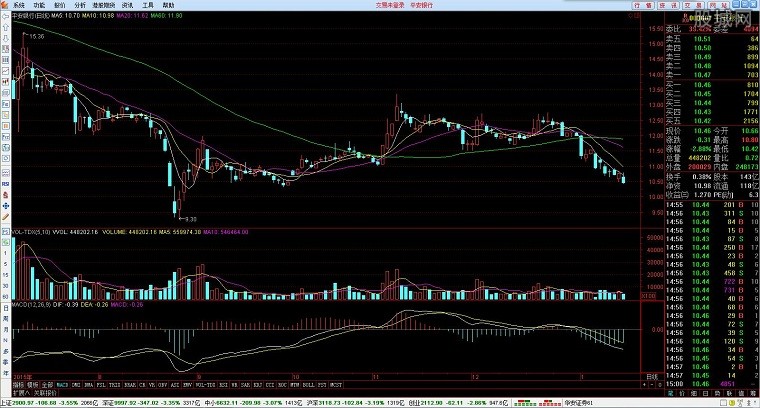Click the 'Fn' icon in left sidebar
760x408 pixels.
coord(6,137)
